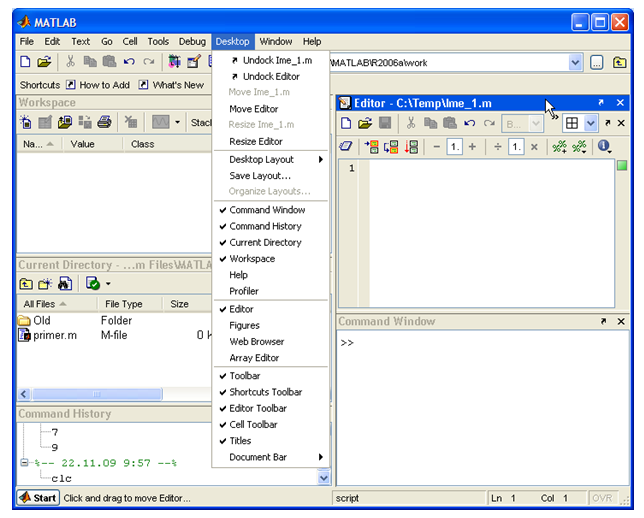This screenshot has height=518, width=644.
Task: Toggle Editor Toolbar in Desktop menu
Action: 270,408
